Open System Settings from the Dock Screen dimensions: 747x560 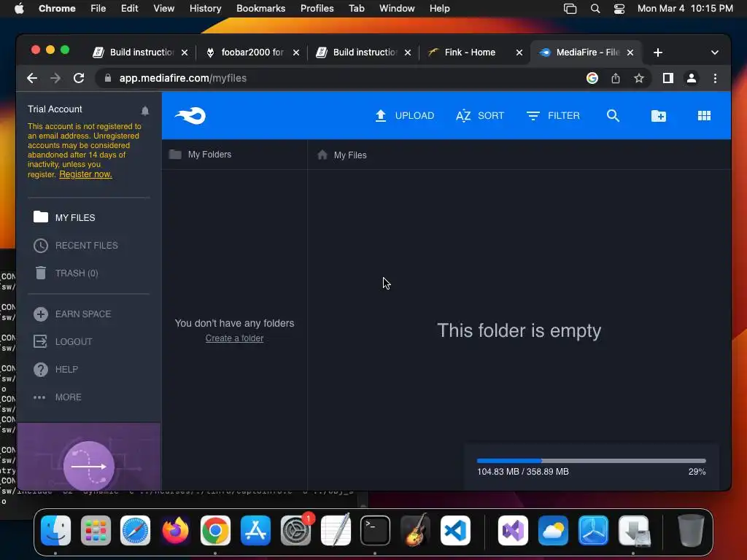click(295, 531)
